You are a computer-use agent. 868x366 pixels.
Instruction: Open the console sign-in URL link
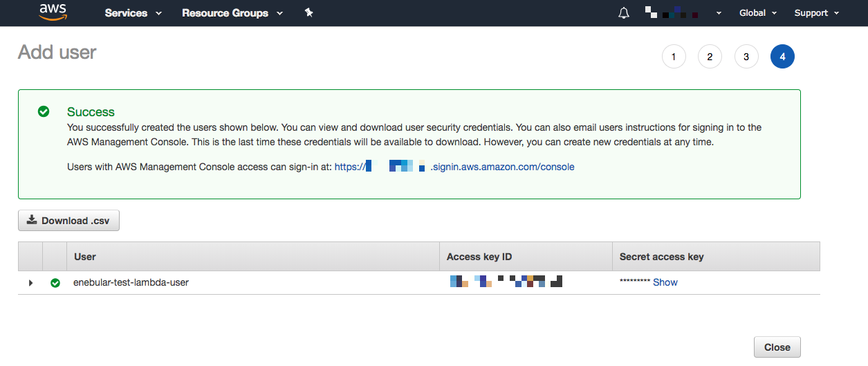pyautogui.click(x=454, y=167)
